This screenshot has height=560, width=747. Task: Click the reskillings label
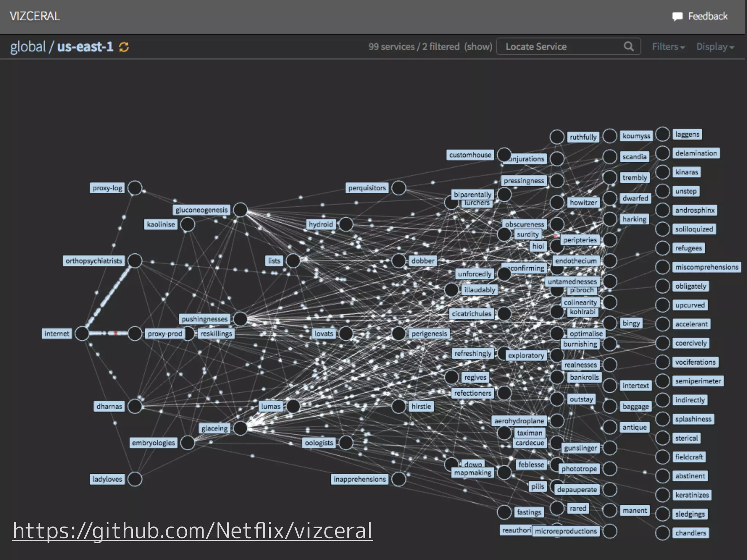216,334
